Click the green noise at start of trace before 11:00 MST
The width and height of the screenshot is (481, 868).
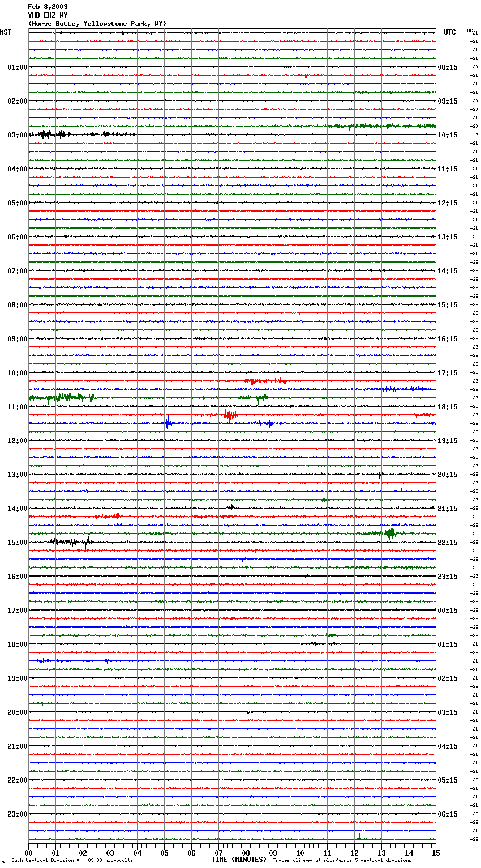point(61,397)
